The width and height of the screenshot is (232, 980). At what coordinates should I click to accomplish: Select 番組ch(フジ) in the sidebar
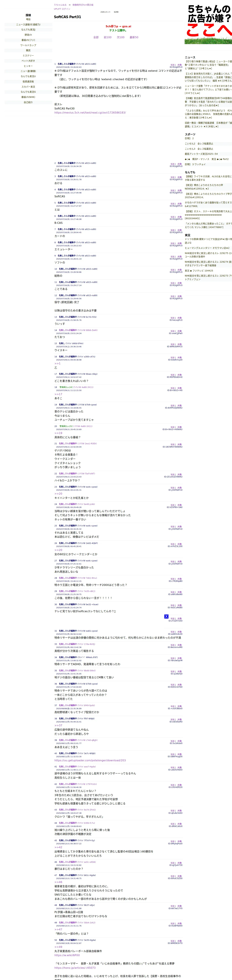[28, 40]
